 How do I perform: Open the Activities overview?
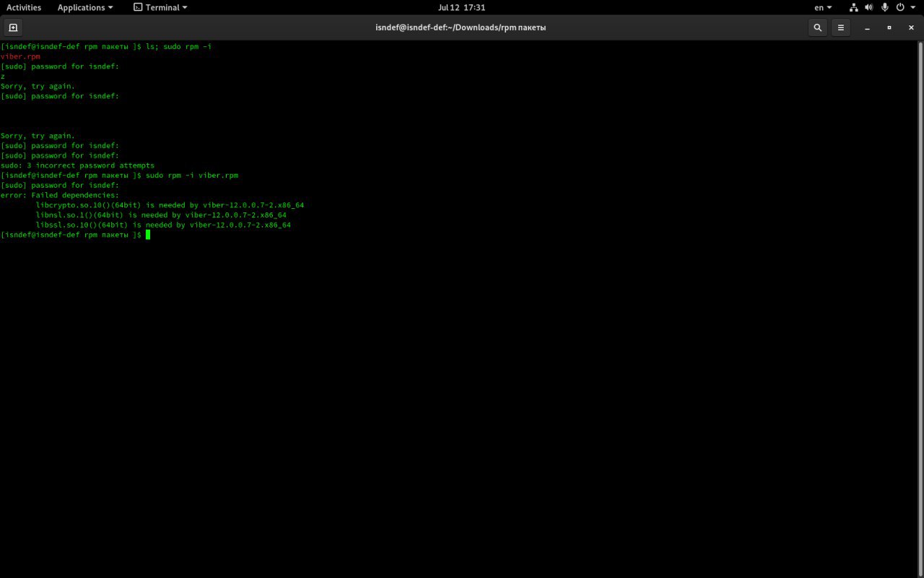coord(24,7)
